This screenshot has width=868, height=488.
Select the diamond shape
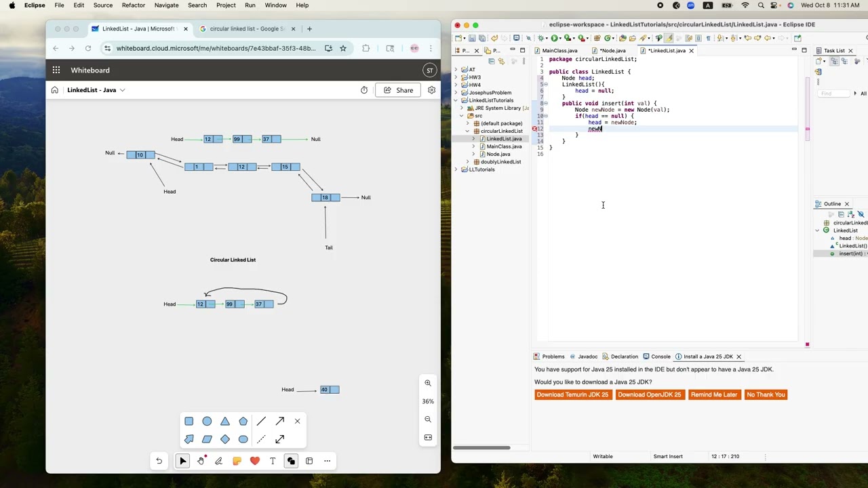coord(225,439)
